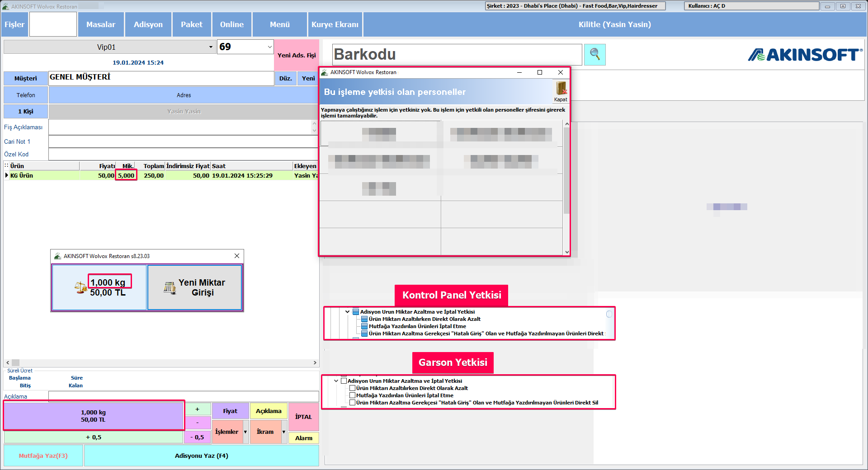Click the Cari Not 1 input field
This screenshot has height=470, width=868.
(183, 141)
